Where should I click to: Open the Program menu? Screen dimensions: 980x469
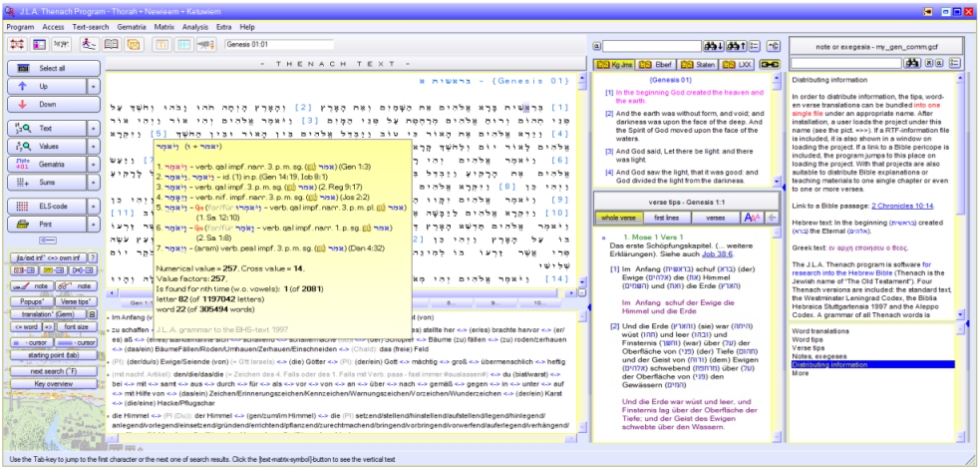point(20,28)
